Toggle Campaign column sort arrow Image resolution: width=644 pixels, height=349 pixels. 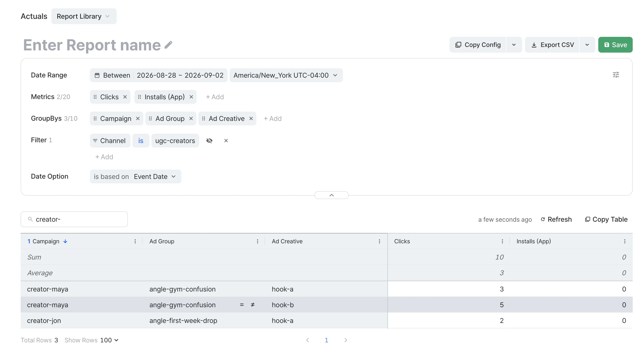tap(65, 241)
